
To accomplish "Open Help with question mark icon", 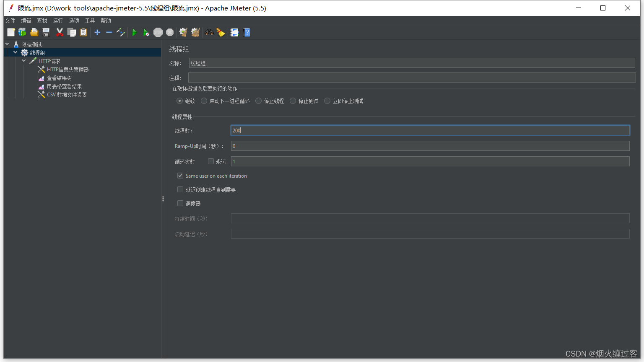I will 247,32.
